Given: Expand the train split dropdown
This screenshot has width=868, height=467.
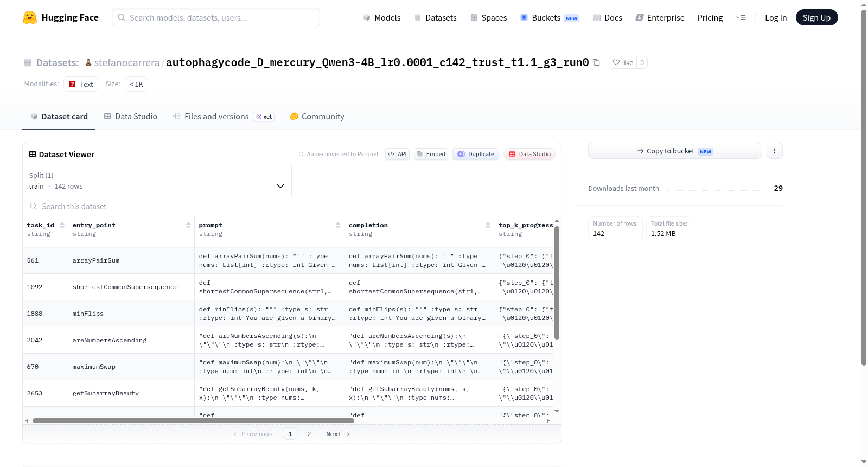Looking at the screenshot, I should 157,181.
